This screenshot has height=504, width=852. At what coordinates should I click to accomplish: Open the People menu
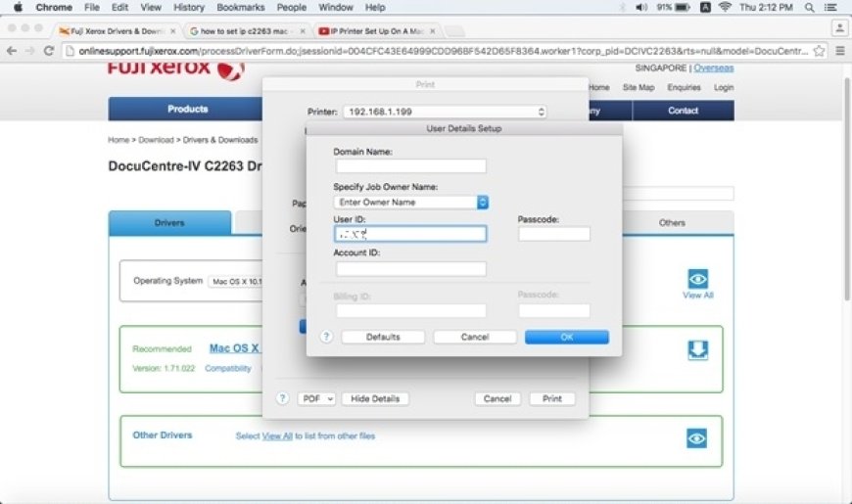291,8
